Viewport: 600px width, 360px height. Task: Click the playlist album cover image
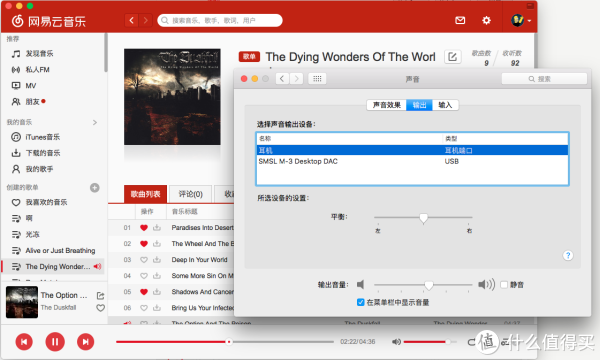[172, 97]
